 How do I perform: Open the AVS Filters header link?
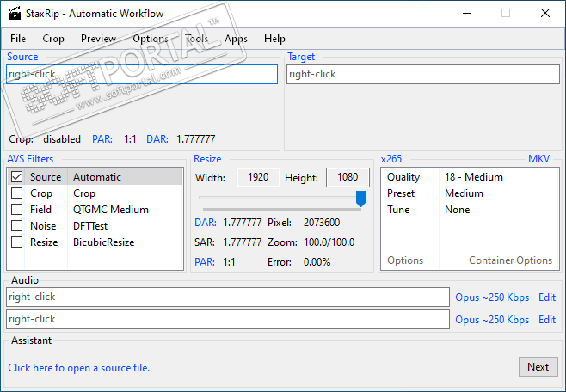pyautogui.click(x=30, y=159)
